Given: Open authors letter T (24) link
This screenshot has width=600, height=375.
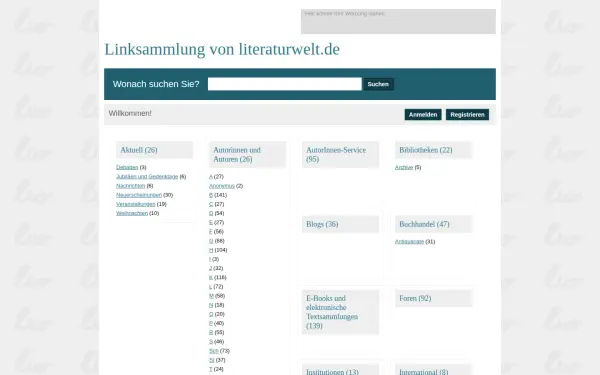Looking at the screenshot, I should (x=210, y=369).
